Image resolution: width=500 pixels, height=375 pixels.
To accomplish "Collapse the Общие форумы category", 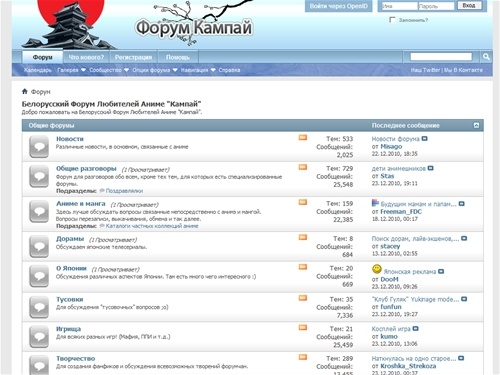I will [x=476, y=125].
